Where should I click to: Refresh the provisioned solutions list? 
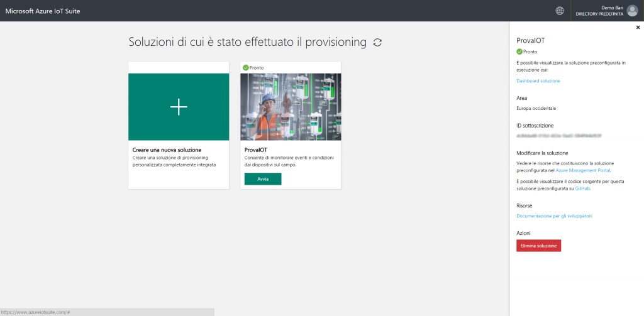pyautogui.click(x=377, y=42)
